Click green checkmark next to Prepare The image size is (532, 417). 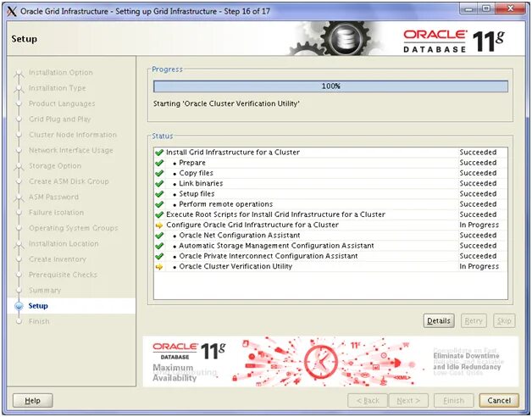click(159, 163)
